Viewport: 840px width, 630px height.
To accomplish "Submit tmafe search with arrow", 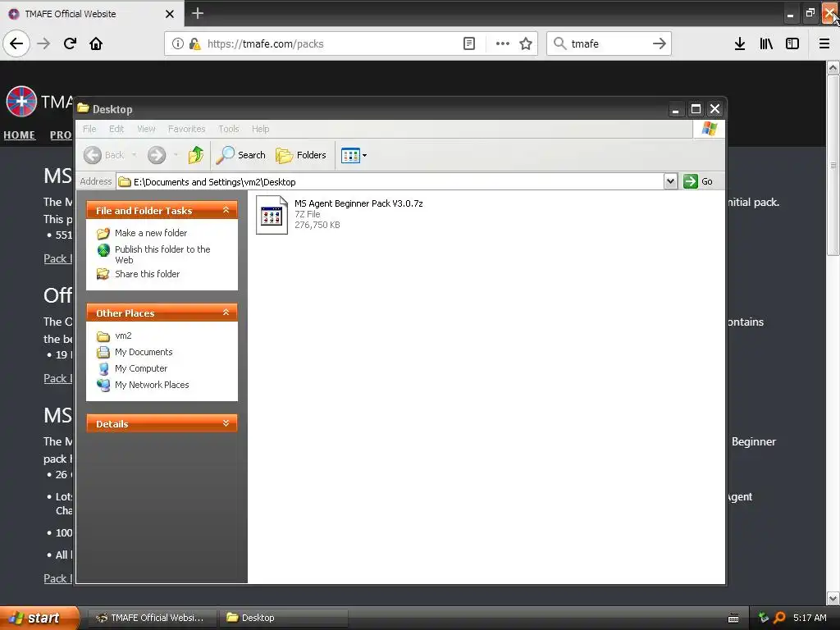I will (660, 43).
